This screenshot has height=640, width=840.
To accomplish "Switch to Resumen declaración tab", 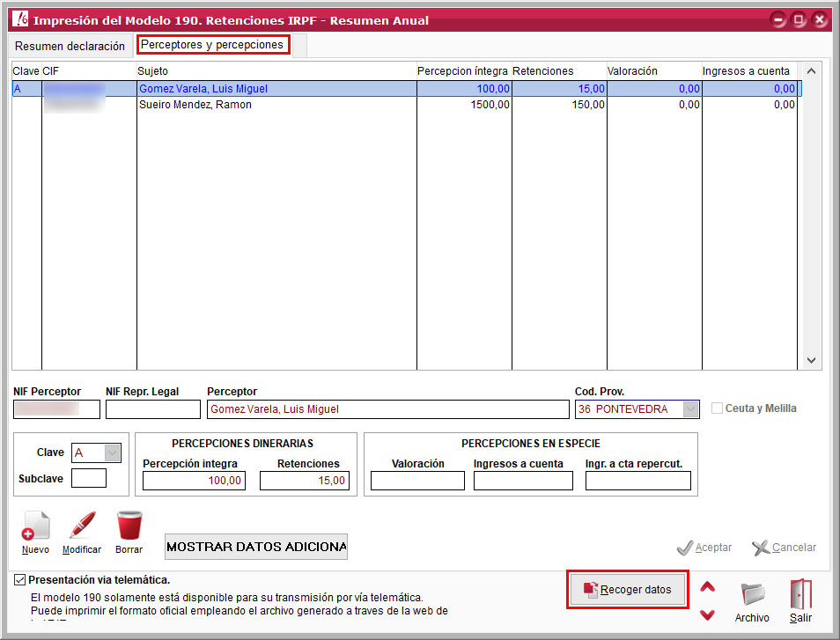I will click(x=70, y=46).
